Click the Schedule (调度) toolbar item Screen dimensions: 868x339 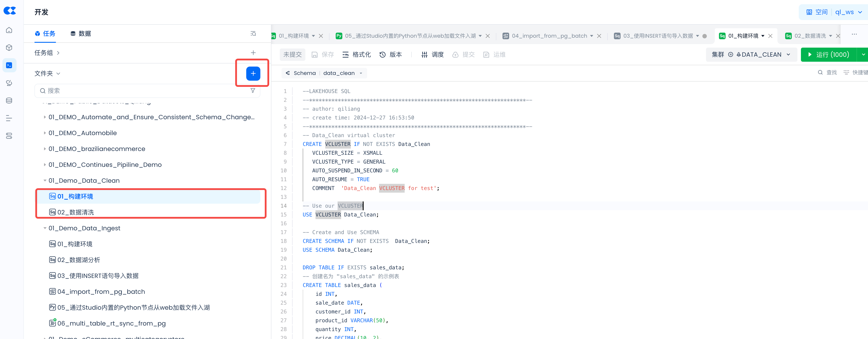pyautogui.click(x=433, y=54)
